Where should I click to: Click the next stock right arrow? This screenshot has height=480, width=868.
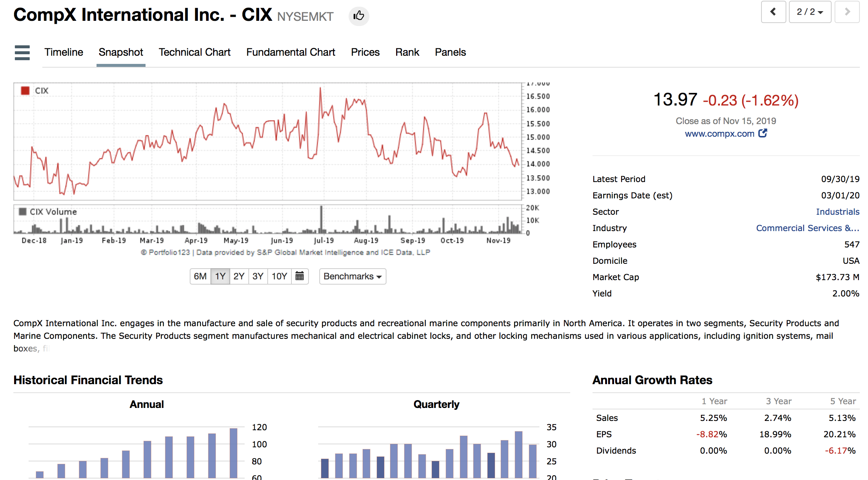click(x=847, y=12)
